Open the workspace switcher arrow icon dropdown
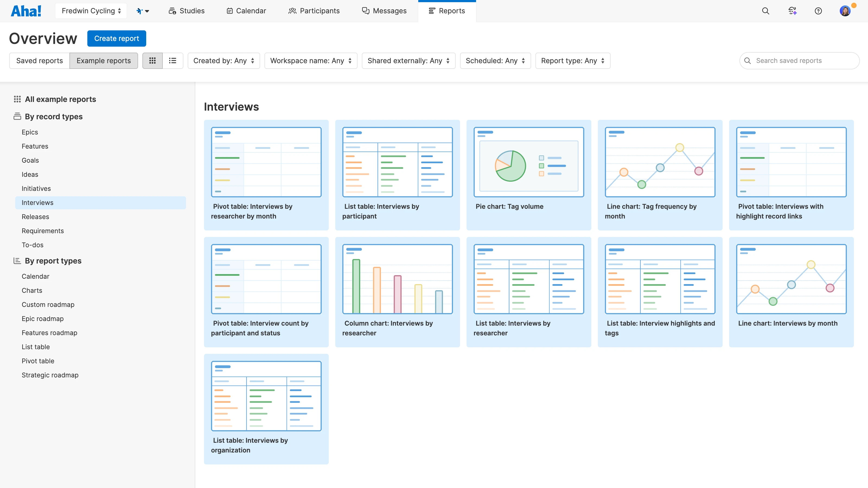This screenshot has width=868, height=488. tap(143, 11)
